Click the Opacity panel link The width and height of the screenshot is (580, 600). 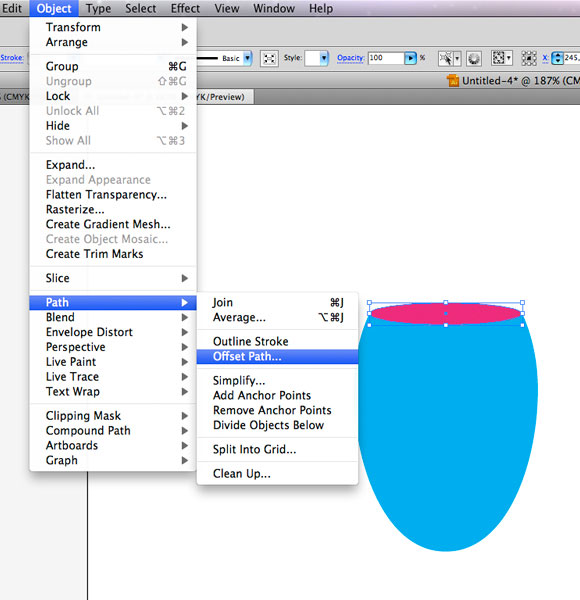[x=350, y=58]
